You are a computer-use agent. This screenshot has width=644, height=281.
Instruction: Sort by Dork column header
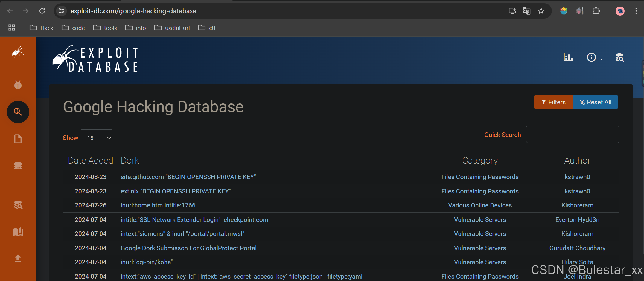[130, 161]
